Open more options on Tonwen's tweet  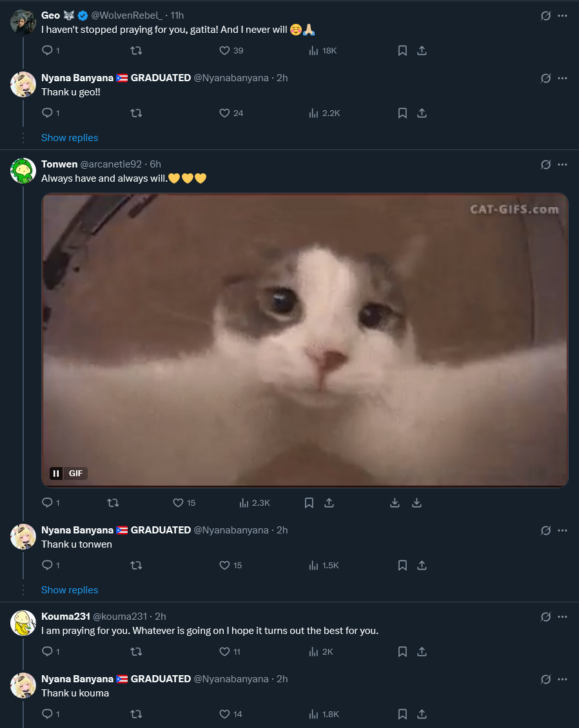pyautogui.click(x=562, y=164)
